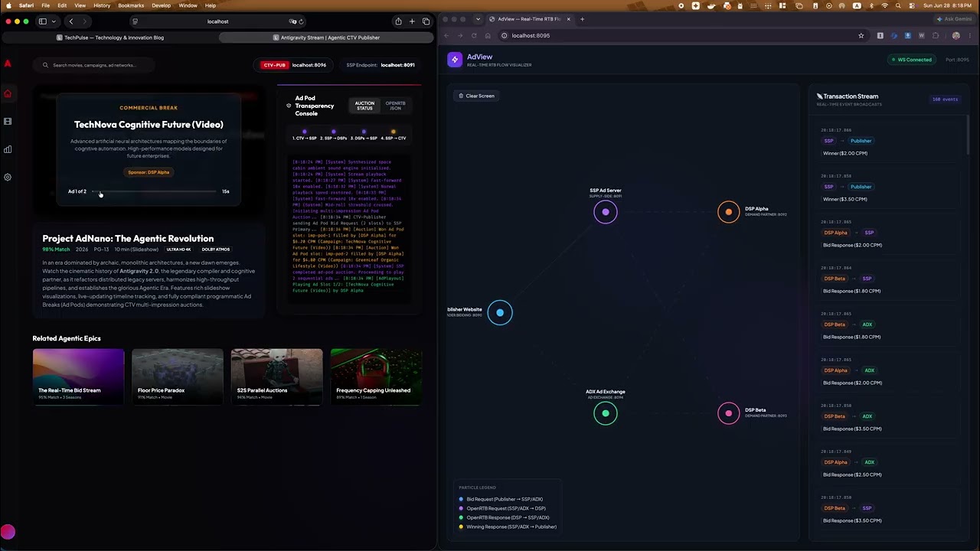Screen dimensions: 980x551
Task: Click the DSP Beta pink node
Action: pyautogui.click(x=728, y=413)
